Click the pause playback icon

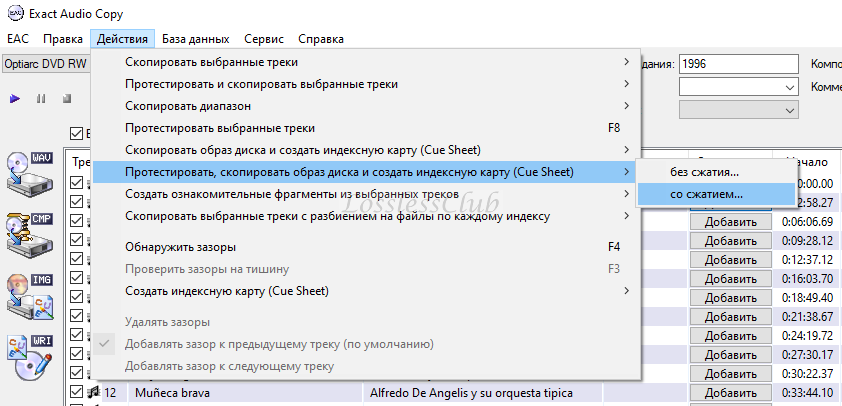tap(41, 99)
